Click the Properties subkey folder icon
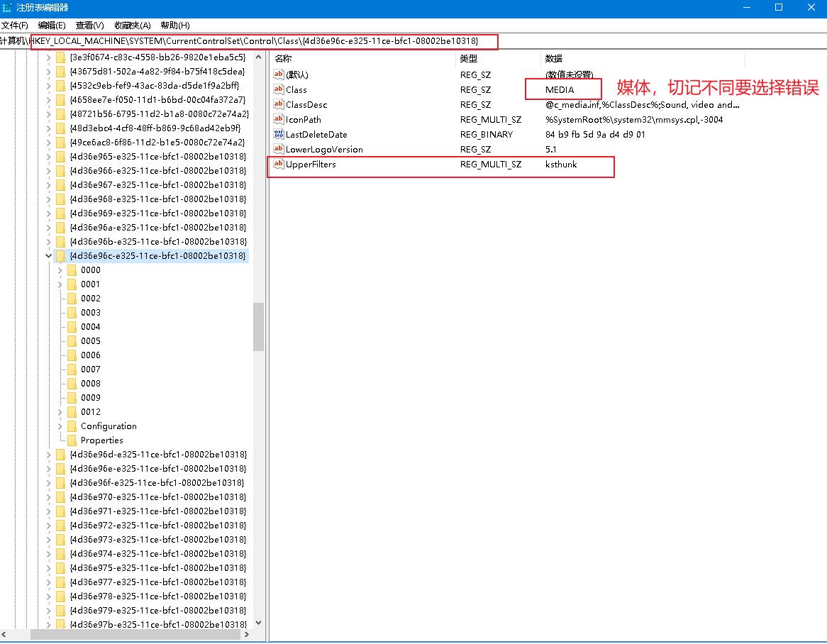The width and height of the screenshot is (827, 644). point(72,440)
